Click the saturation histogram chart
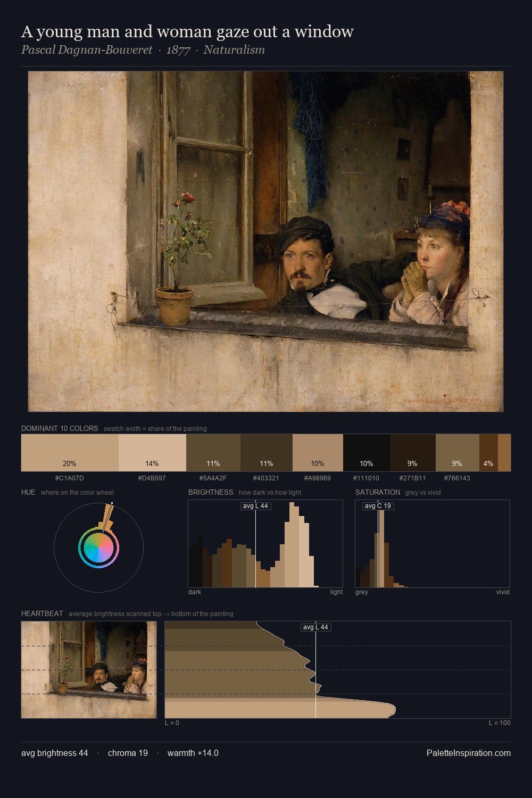Viewport: 532px width, 798px height. tap(433, 544)
